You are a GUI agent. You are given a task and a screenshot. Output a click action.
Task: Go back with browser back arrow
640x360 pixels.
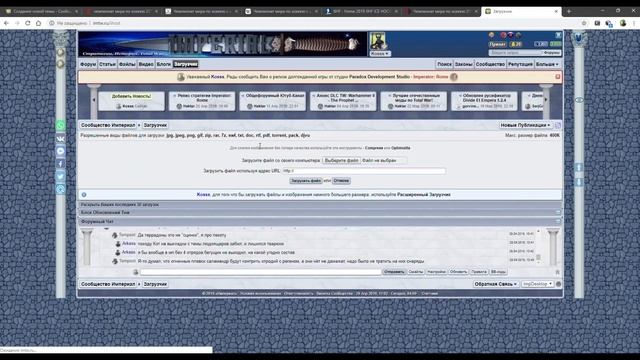coord(7,23)
